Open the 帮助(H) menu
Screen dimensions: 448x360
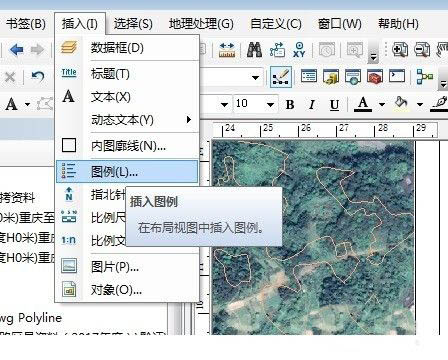[398, 24]
